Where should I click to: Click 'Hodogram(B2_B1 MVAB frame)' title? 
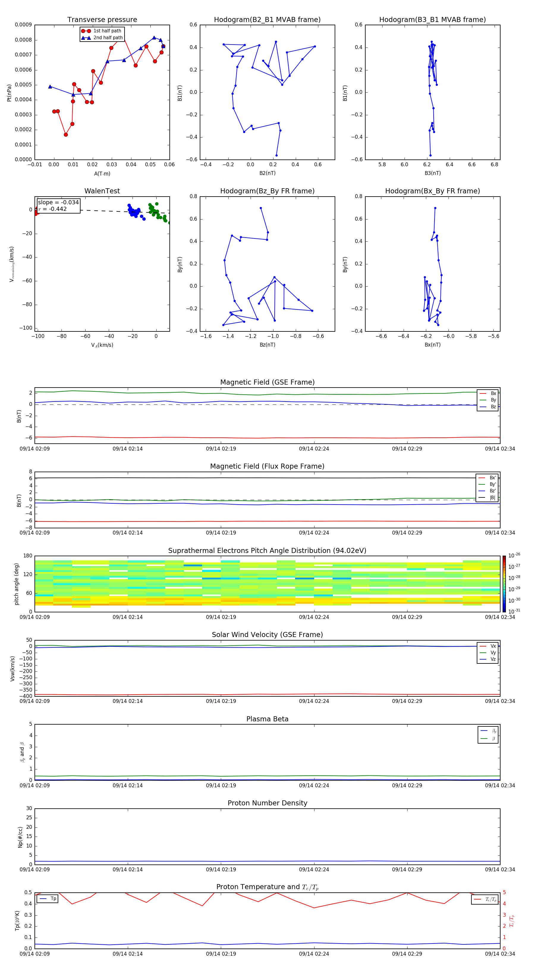[267, 20]
